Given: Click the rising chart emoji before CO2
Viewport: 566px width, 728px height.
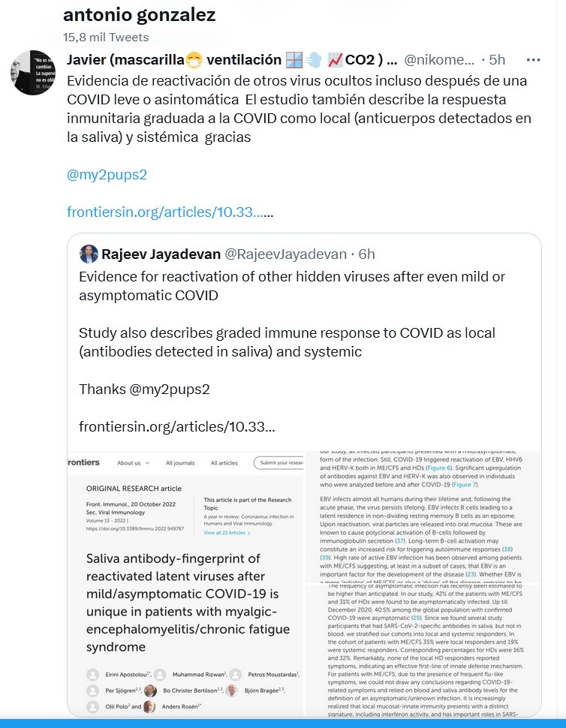Looking at the screenshot, I should [354, 60].
